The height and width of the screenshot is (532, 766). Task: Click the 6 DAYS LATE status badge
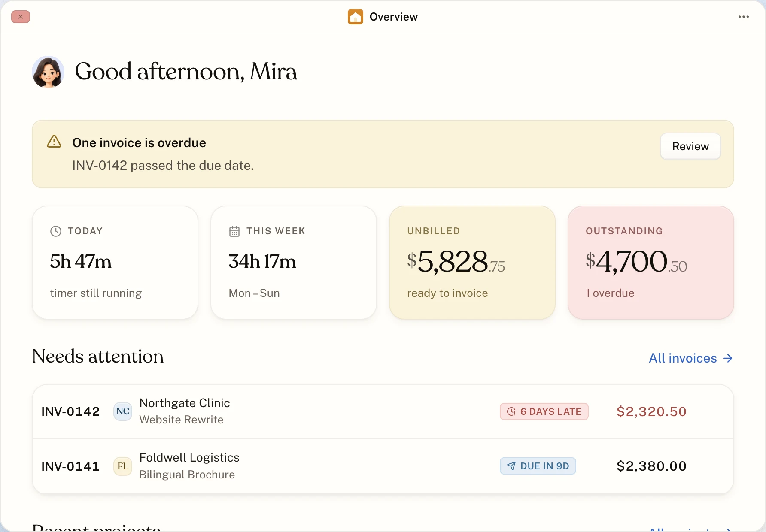544,411
